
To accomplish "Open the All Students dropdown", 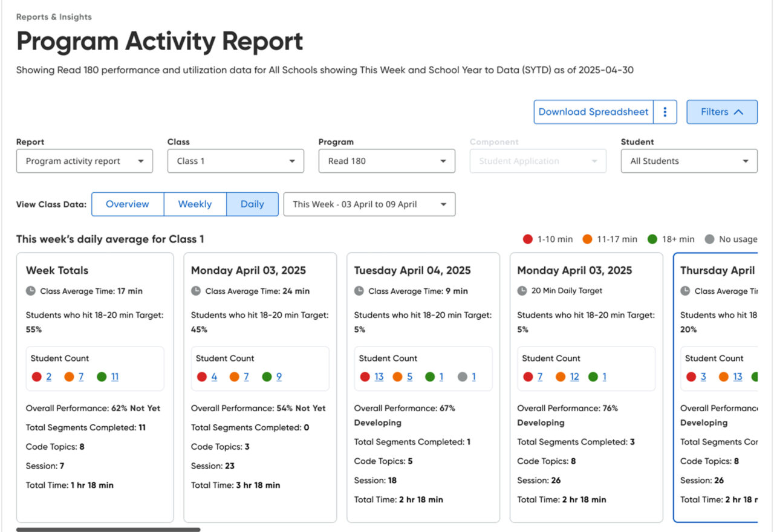I will (689, 161).
